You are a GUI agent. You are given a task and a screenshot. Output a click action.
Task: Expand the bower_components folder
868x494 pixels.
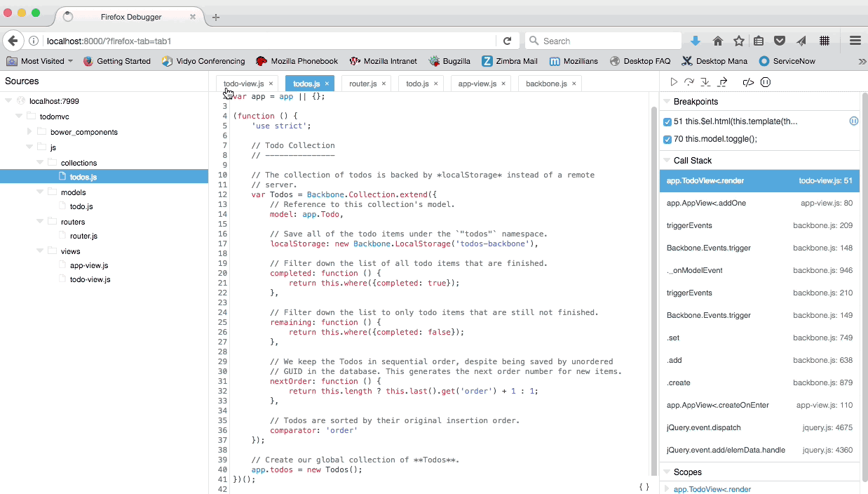point(29,132)
